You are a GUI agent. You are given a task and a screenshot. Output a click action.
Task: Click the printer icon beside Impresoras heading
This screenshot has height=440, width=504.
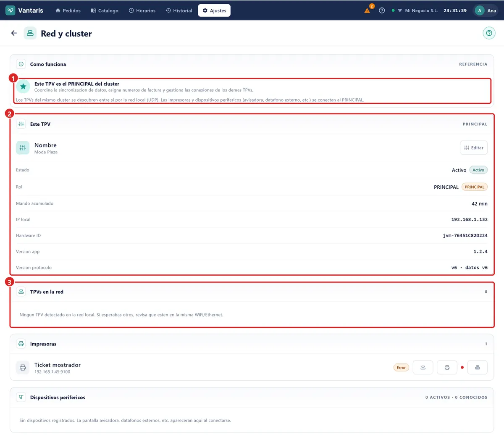[x=21, y=344]
